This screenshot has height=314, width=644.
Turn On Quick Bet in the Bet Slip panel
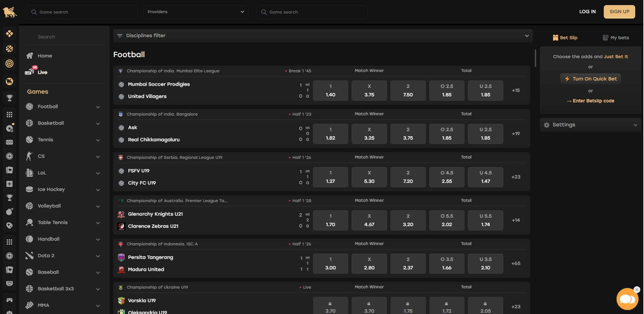click(590, 78)
